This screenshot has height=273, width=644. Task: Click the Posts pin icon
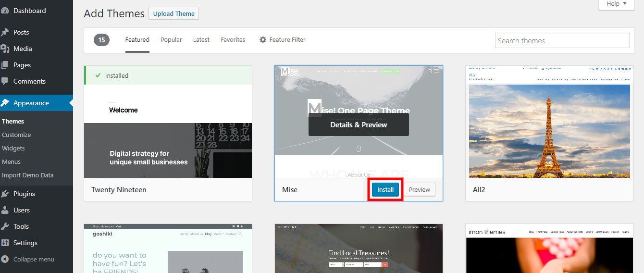(5, 32)
